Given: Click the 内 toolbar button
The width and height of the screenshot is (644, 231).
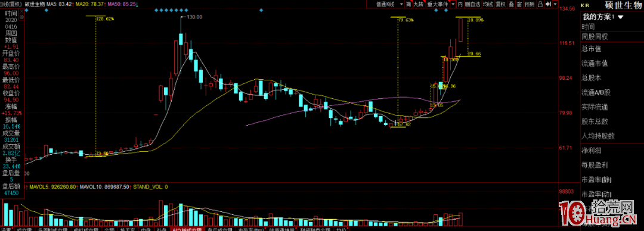Looking at the screenshot, I should [460, 4].
